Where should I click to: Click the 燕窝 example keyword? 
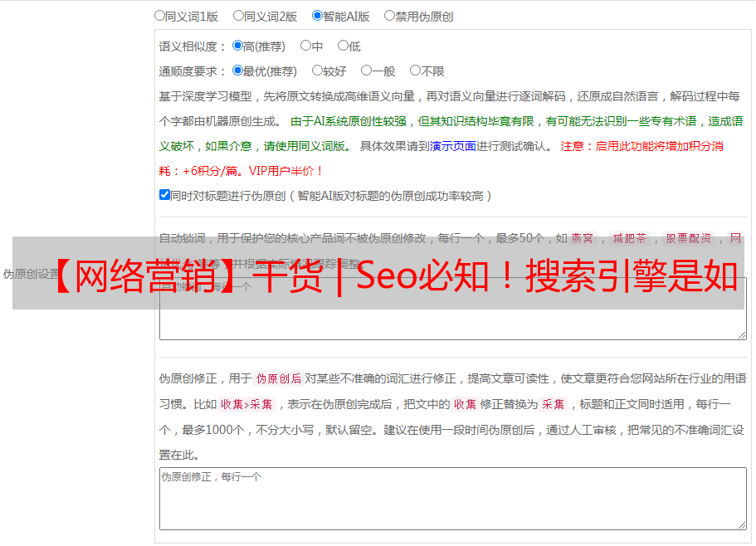pos(582,238)
